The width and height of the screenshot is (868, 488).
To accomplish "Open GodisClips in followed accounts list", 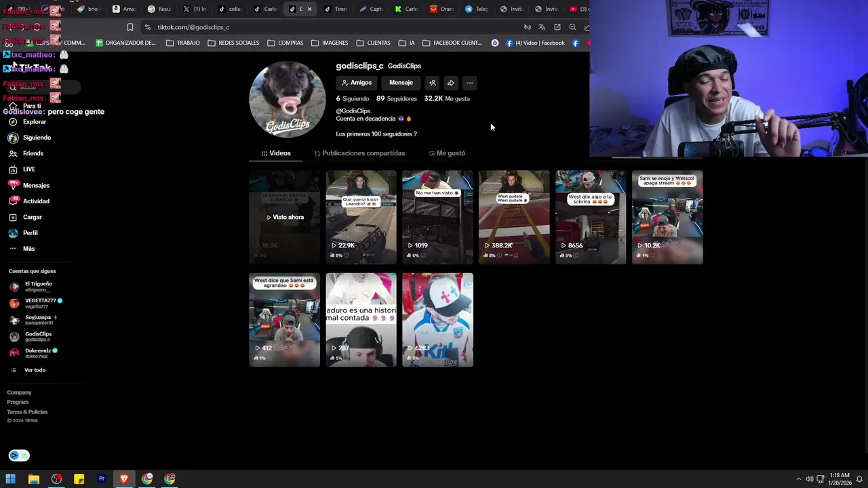I will tap(31, 336).
